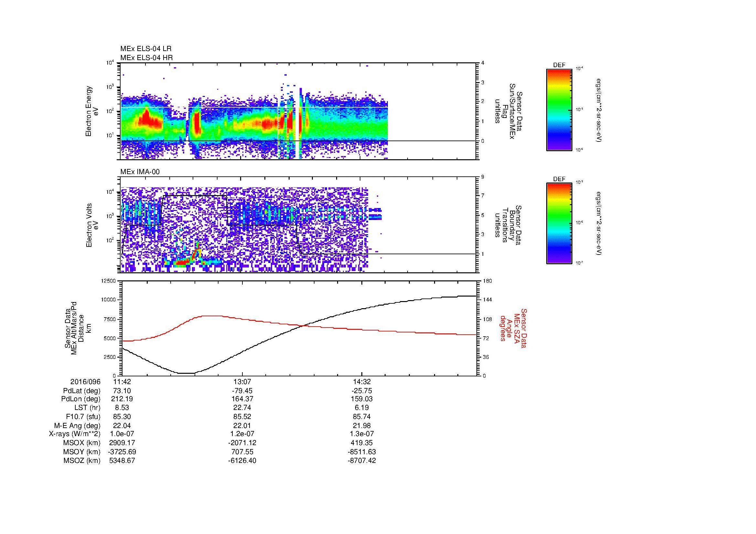Click the F10.7 value '85.52'
This screenshot has height=534, width=756.
tap(242, 416)
